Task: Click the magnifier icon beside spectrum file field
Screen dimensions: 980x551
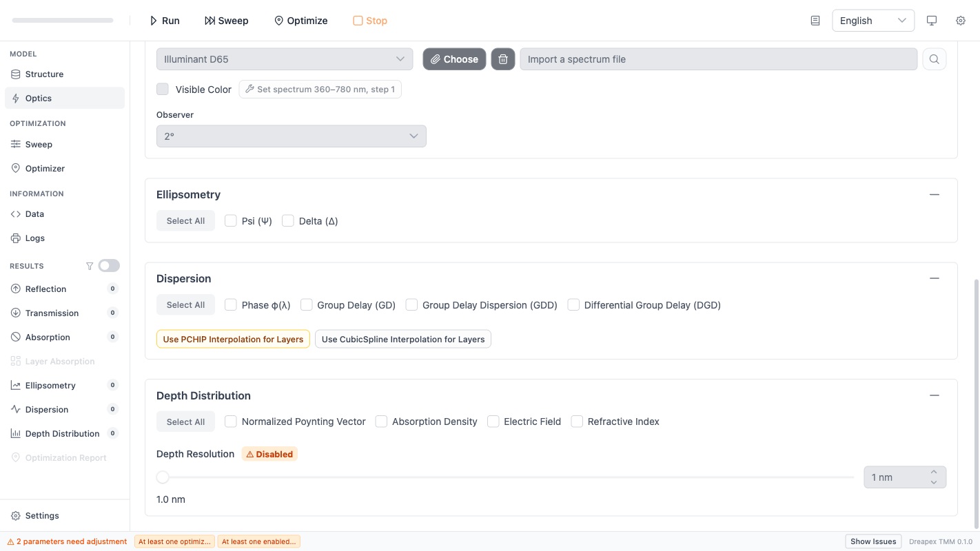Action: (x=934, y=59)
